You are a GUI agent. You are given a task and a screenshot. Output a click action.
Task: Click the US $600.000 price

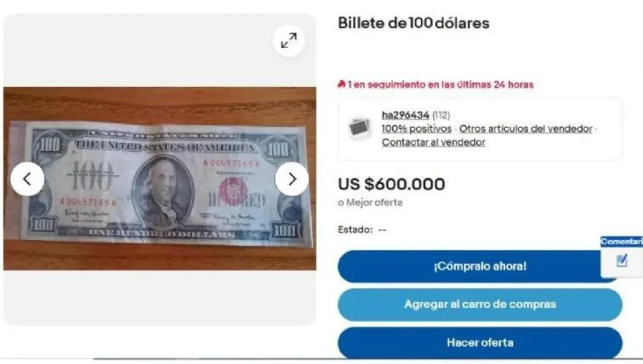(x=391, y=184)
